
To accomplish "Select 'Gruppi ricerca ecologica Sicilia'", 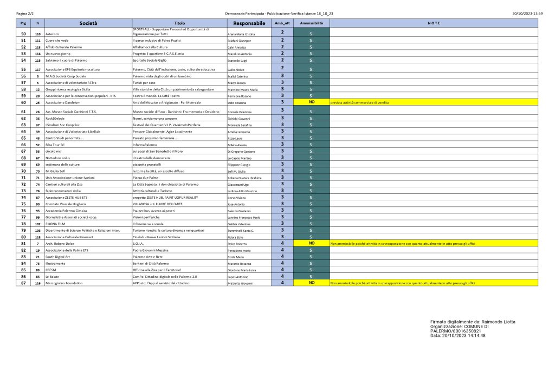I will coord(88,89).
